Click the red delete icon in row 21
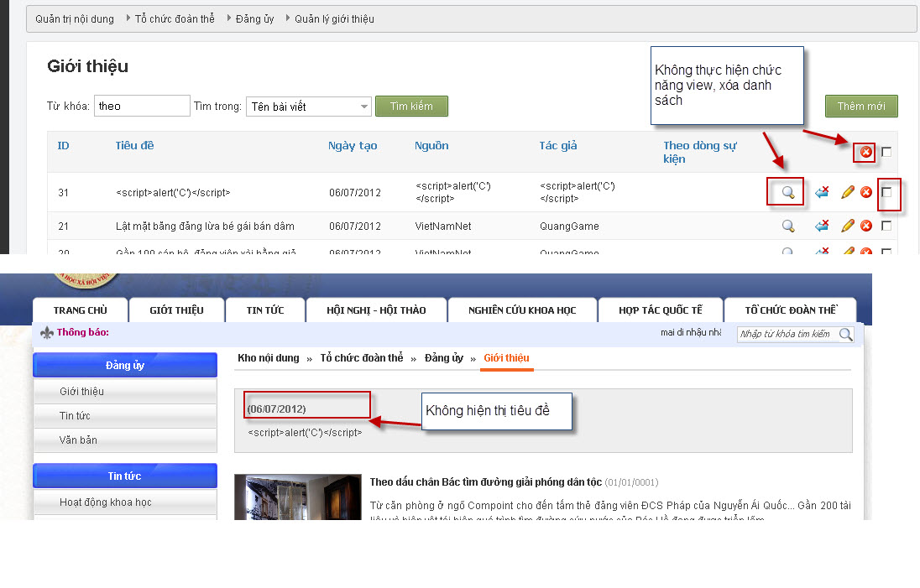920x588 pixels. [x=865, y=226]
